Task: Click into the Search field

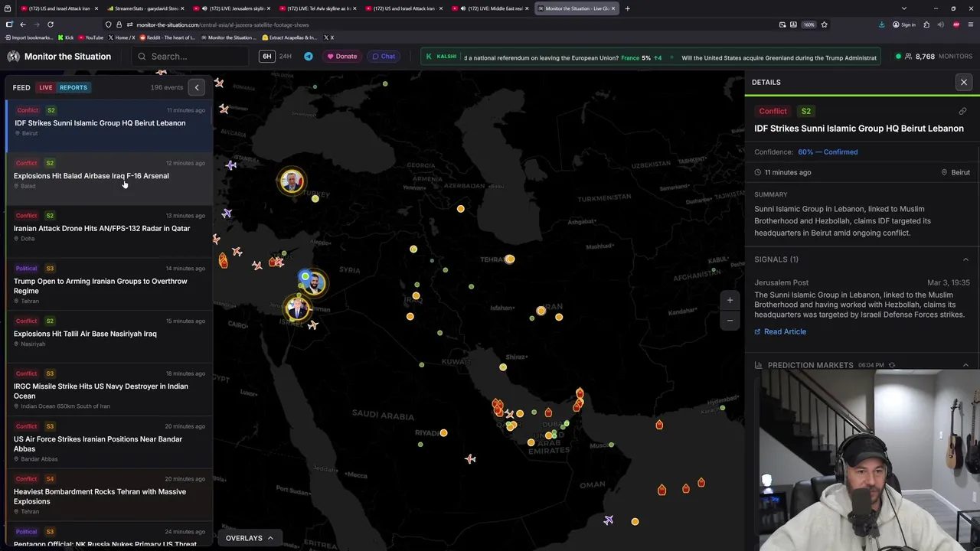Action: (x=189, y=57)
